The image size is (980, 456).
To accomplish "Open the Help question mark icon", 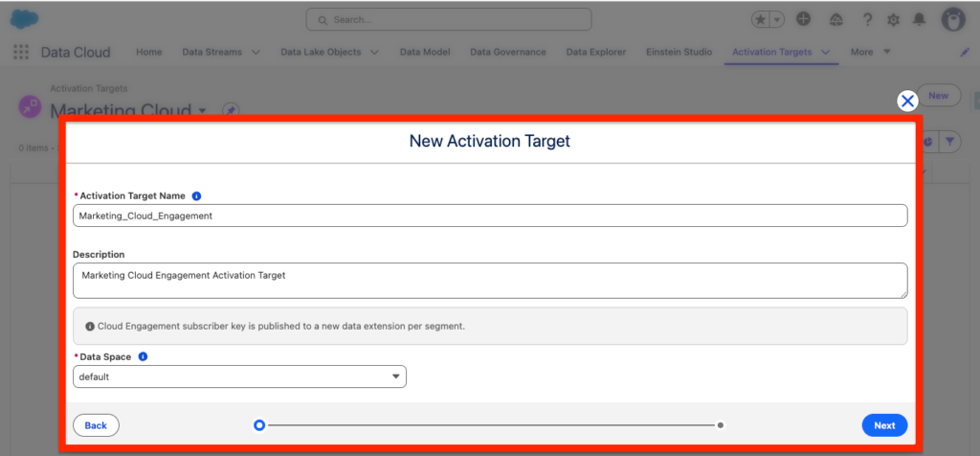I will (x=867, y=19).
